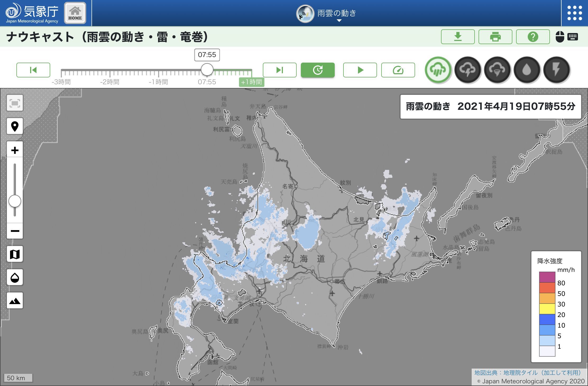Click the 紋別 city label
The height and width of the screenshot is (386, 588).
(345, 183)
